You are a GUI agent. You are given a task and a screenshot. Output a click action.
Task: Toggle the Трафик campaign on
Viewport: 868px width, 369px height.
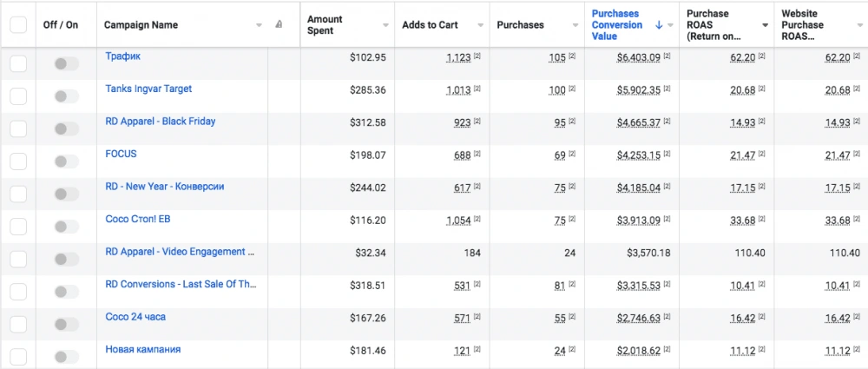pyautogui.click(x=66, y=63)
